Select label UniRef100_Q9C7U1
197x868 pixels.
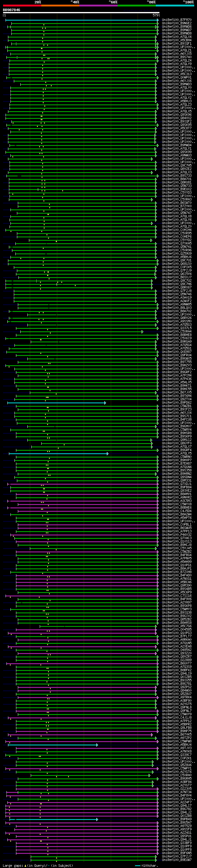[177, 260]
